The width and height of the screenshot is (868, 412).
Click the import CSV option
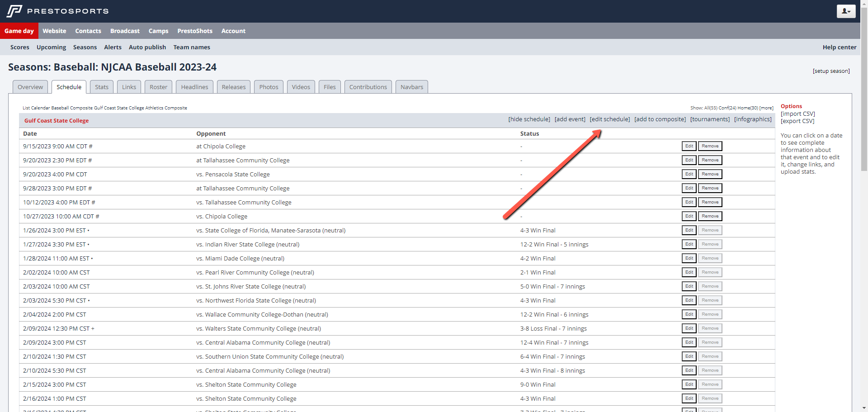[x=797, y=114]
